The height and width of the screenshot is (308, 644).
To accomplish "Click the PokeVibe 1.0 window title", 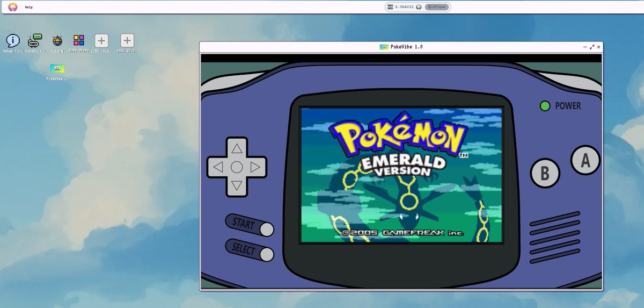I will tap(406, 47).
